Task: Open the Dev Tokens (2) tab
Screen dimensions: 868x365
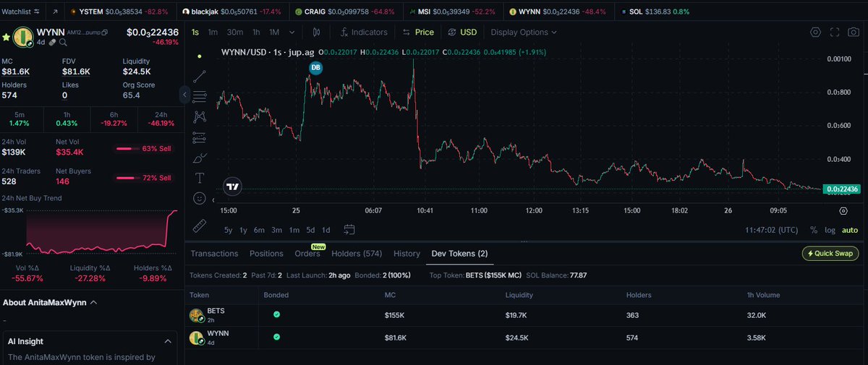Action: [x=459, y=254]
